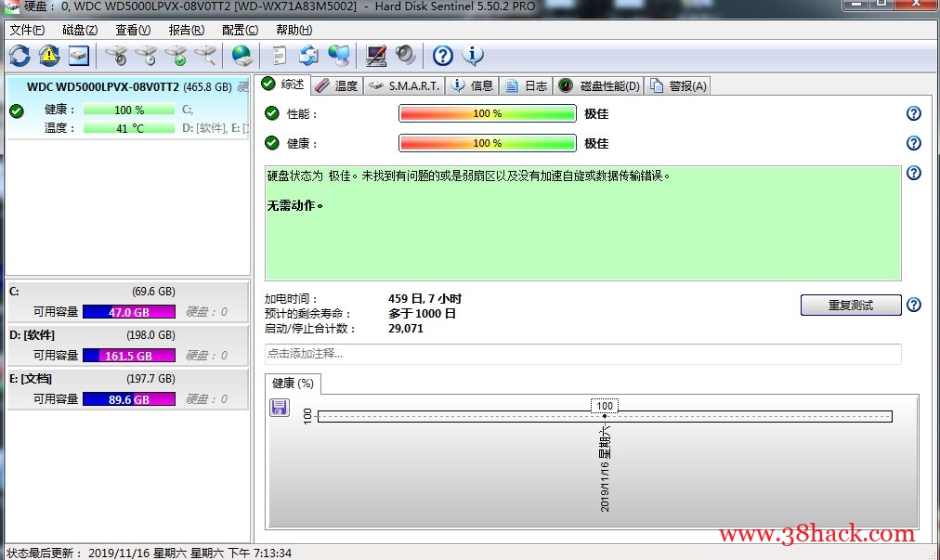Click the disk with clock test icon

tap(146, 56)
